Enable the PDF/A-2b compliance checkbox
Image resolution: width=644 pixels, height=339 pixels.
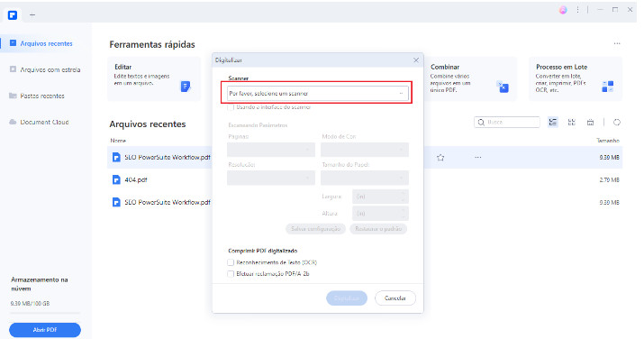tap(231, 274)
